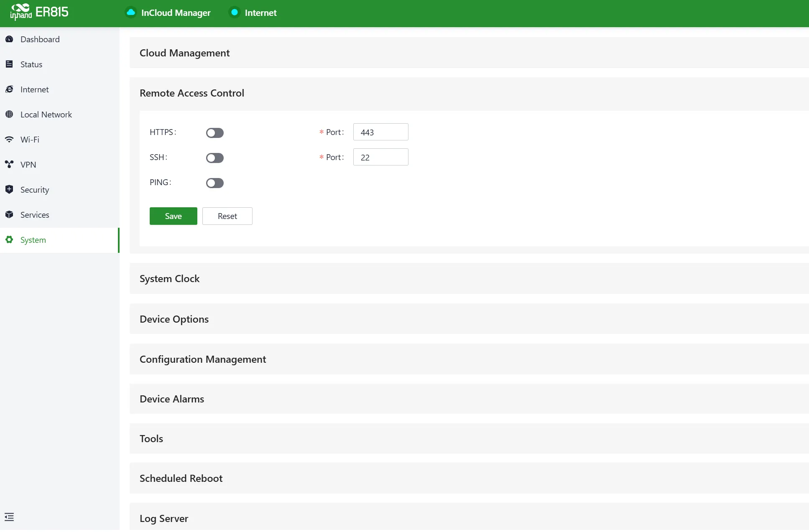Click the Services cube icon
The height and width of the screenshot is (532, 809).
(9, 215)
